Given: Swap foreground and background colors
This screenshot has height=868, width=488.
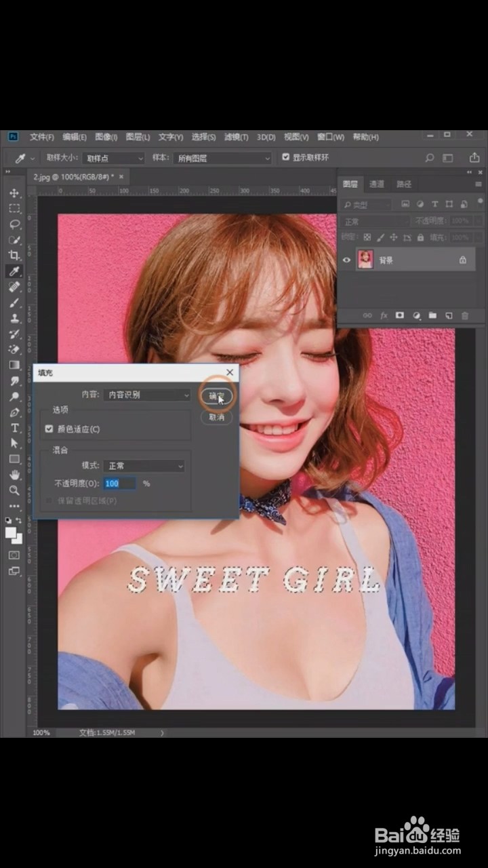Looking at the screenshot, I should [19, 521].
